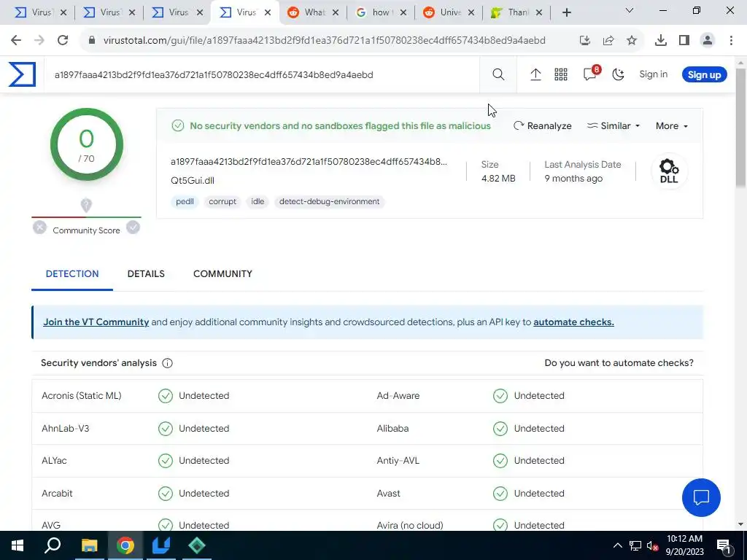Switch to the 'Thank' tab
Screen dimensions: 747x560
(517, 12)
